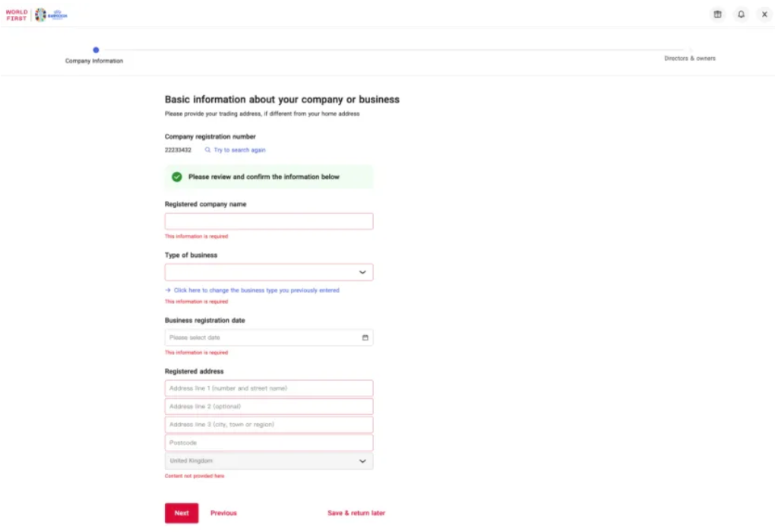Click the X icon in top right
Viewport: 775px width, 532px height.
point(764,14)
